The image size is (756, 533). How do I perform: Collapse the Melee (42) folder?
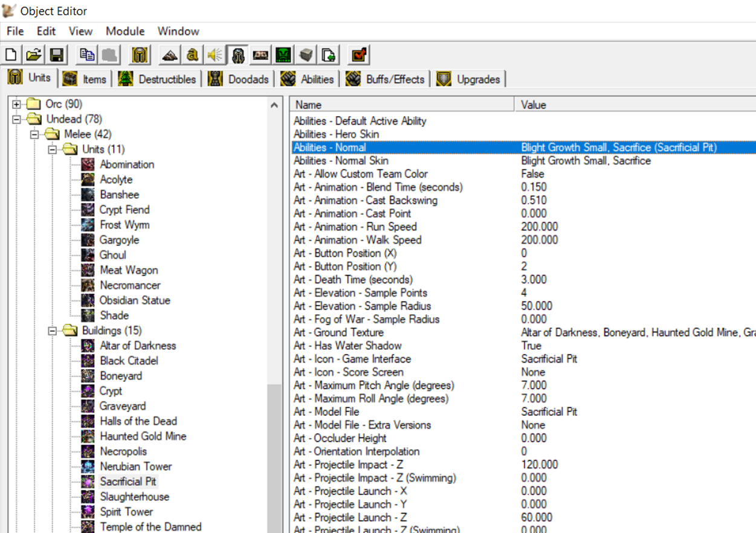[34, 134]
